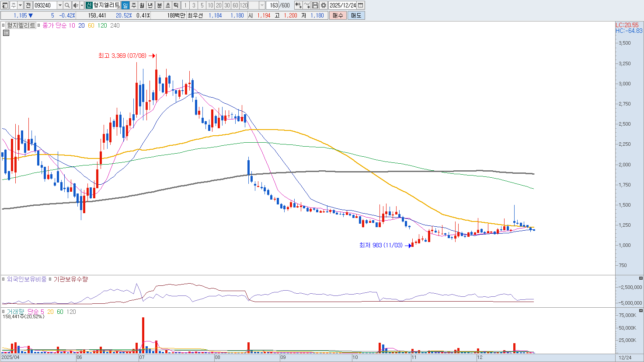Toggle the 외국인보유비중 indicator marker
This screenshot has height=362, width=644.
3,279
